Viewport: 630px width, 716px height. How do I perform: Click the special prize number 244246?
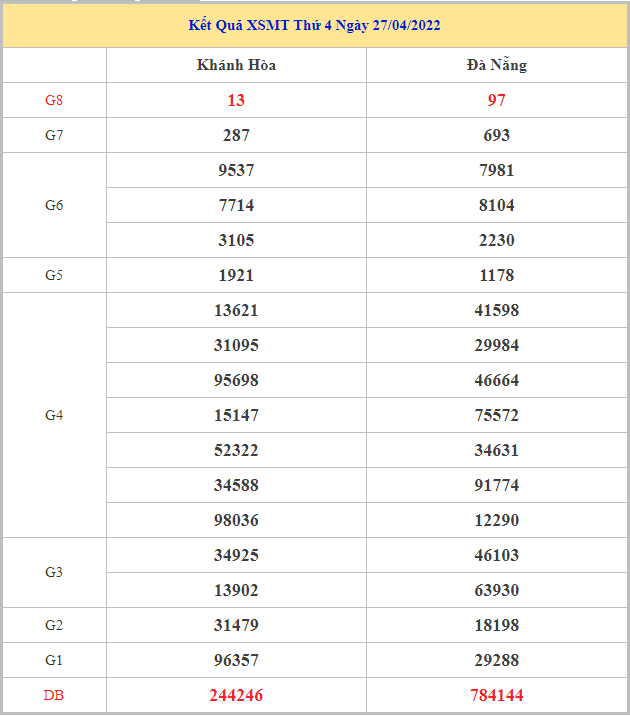[x=236, y=695]
